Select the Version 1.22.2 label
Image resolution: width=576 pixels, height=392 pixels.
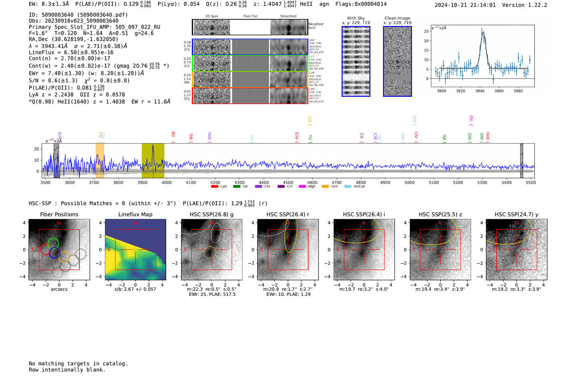(525, 5)
